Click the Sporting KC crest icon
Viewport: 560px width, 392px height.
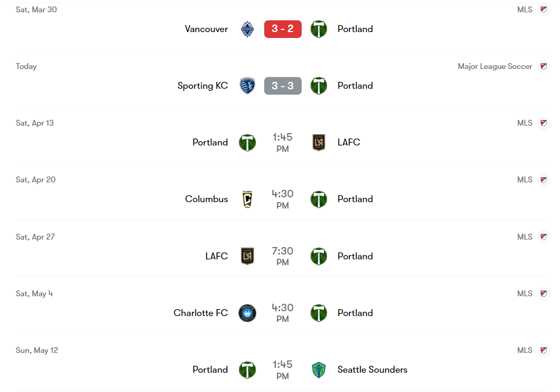click(x=247, y=86)
